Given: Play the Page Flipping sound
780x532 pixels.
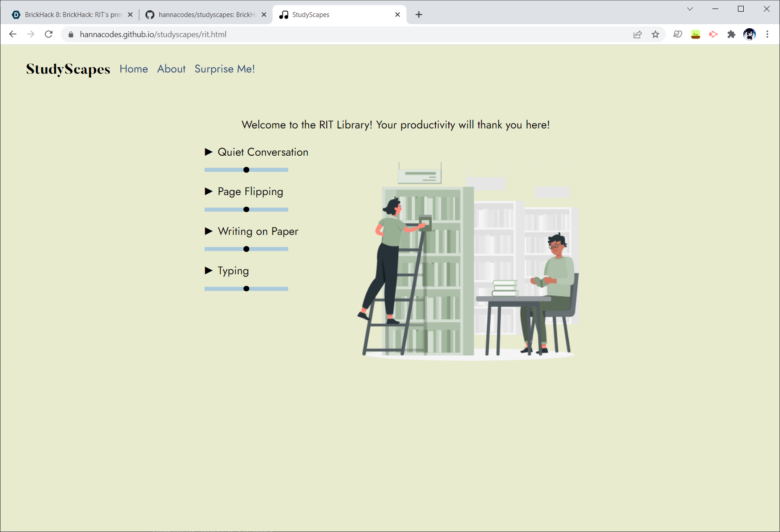Looking at the screenshot, I should 209,192.
